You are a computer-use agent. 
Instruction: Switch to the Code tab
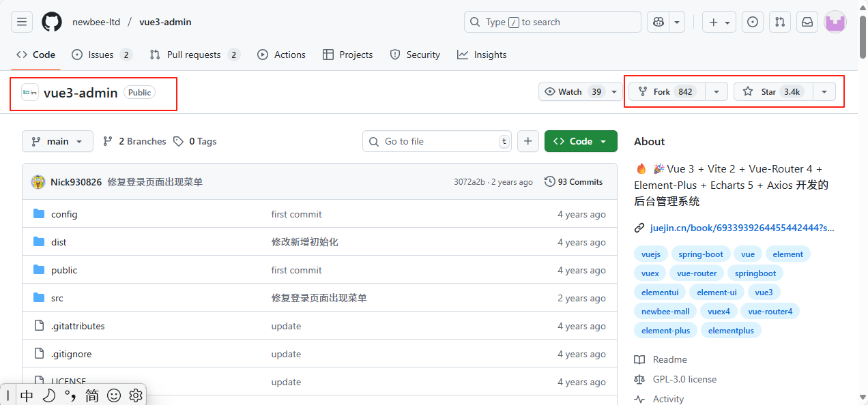pos(35,55)
